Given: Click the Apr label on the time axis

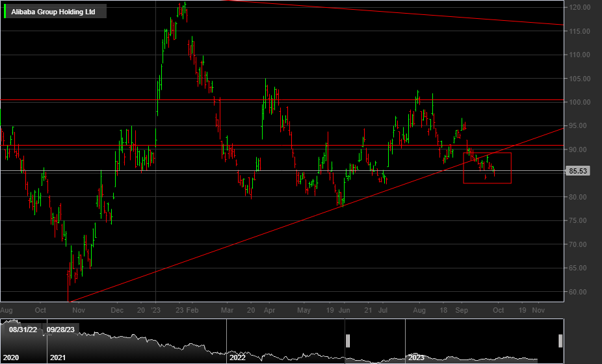Looking at the screenshot, I should (x=269, y=310).
